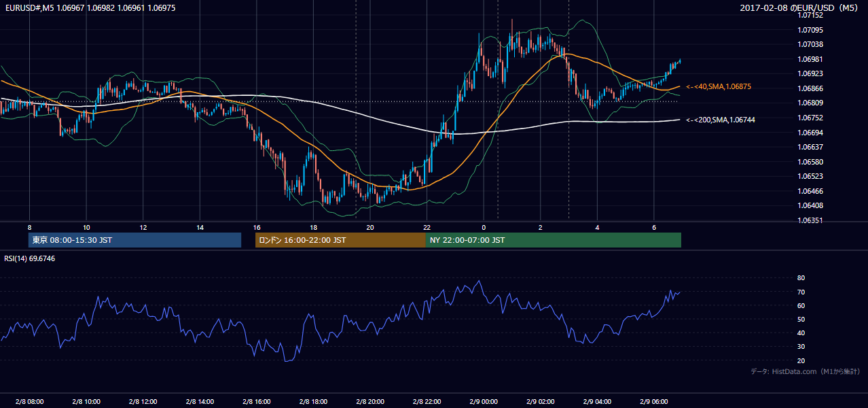Click RSI scale value 40

801,333
